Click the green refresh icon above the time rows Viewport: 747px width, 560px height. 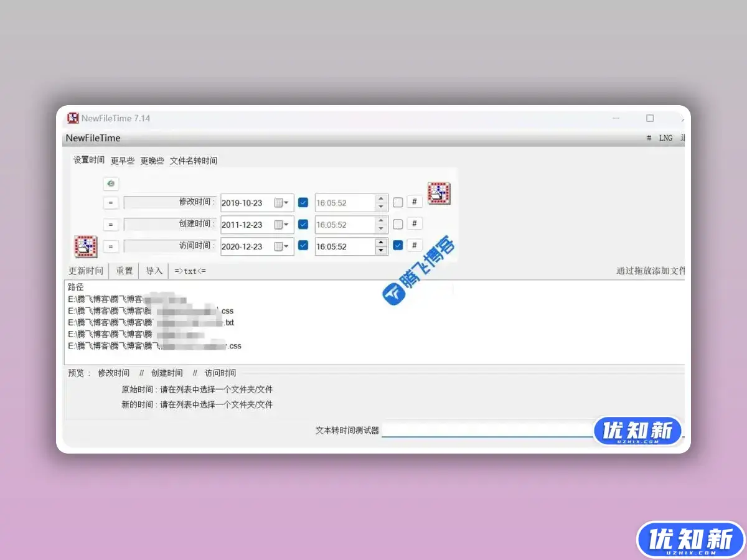(111, 184)
